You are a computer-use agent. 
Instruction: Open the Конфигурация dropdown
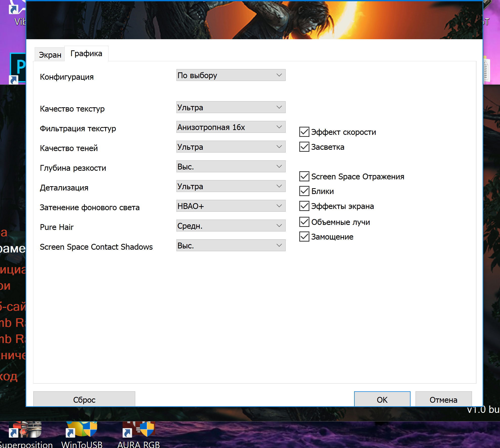(x=231, y=75)
